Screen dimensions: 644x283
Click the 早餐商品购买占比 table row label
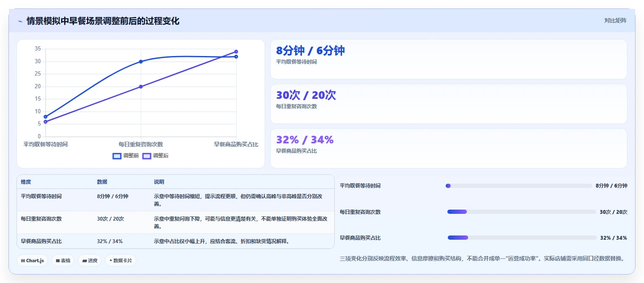[41, 241]
